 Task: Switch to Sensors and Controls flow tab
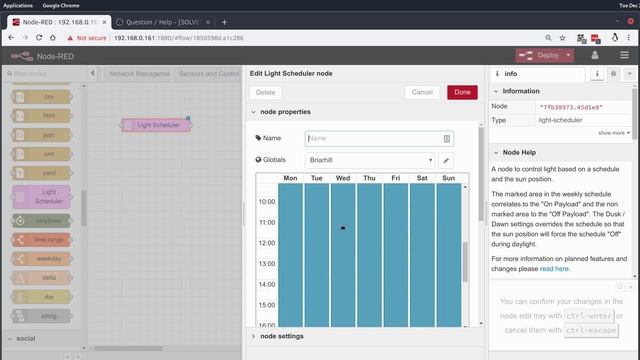pyautogui.click(x=208, y=74)
